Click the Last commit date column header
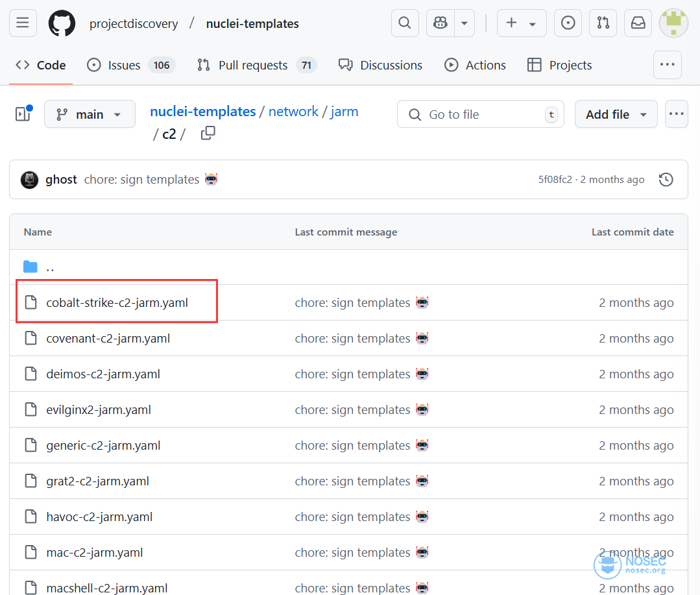Image resolution: width=700 pixels, height=595 pixels. pyautogui.click(x=633, y=232)
